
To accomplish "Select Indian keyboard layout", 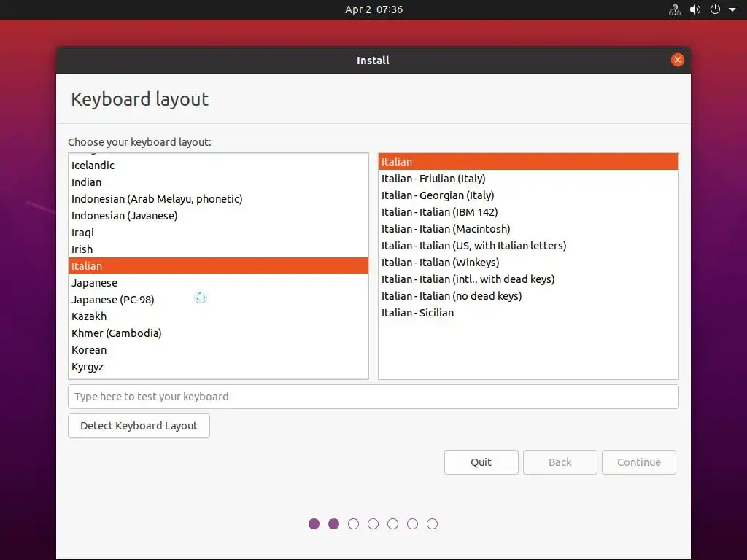I will [218, 182].
